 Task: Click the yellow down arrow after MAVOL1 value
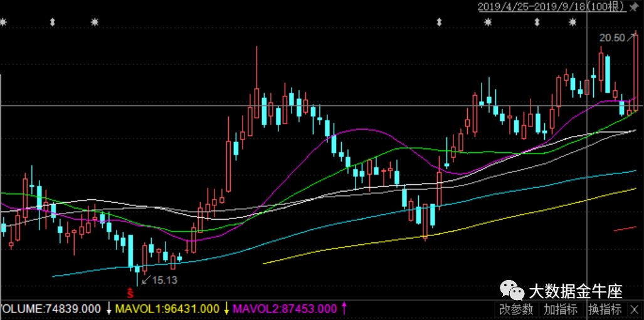pyautogui.click(x=226, y=309)
